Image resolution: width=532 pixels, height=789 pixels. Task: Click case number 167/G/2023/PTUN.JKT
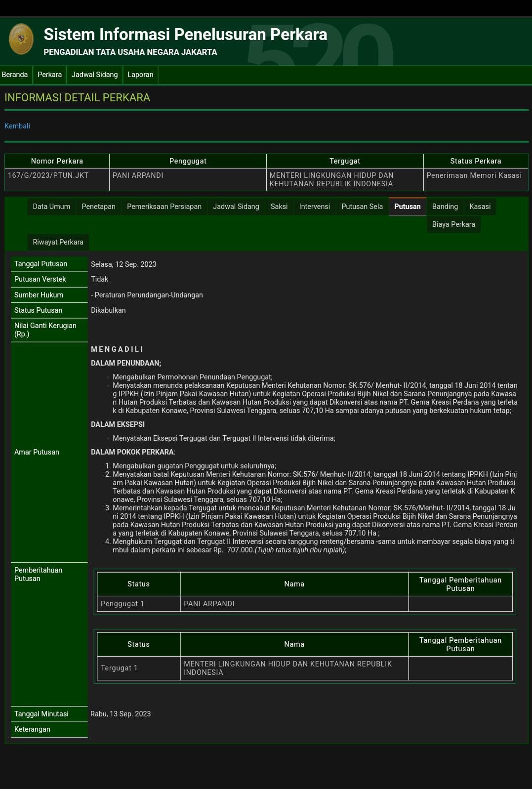tap(48, 175)
